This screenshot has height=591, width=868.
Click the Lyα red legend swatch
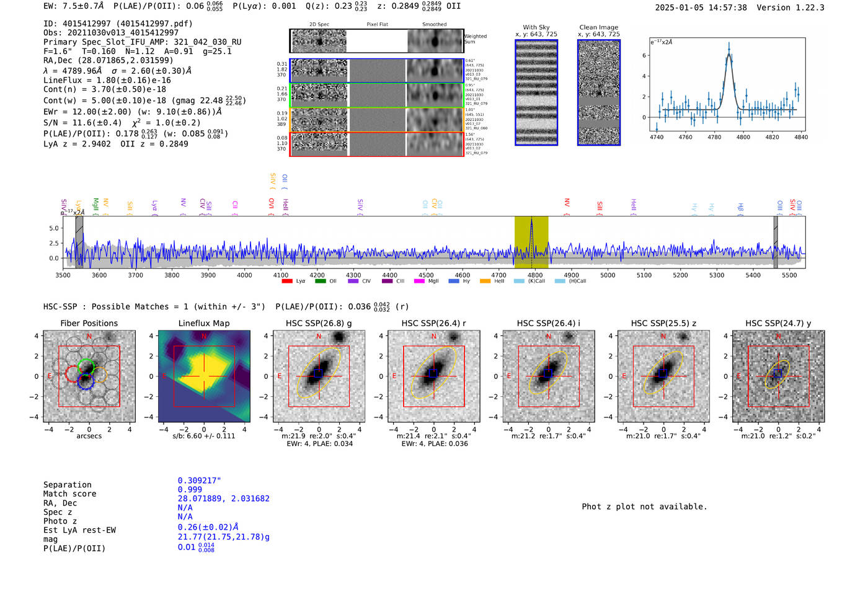click(287, 281)
